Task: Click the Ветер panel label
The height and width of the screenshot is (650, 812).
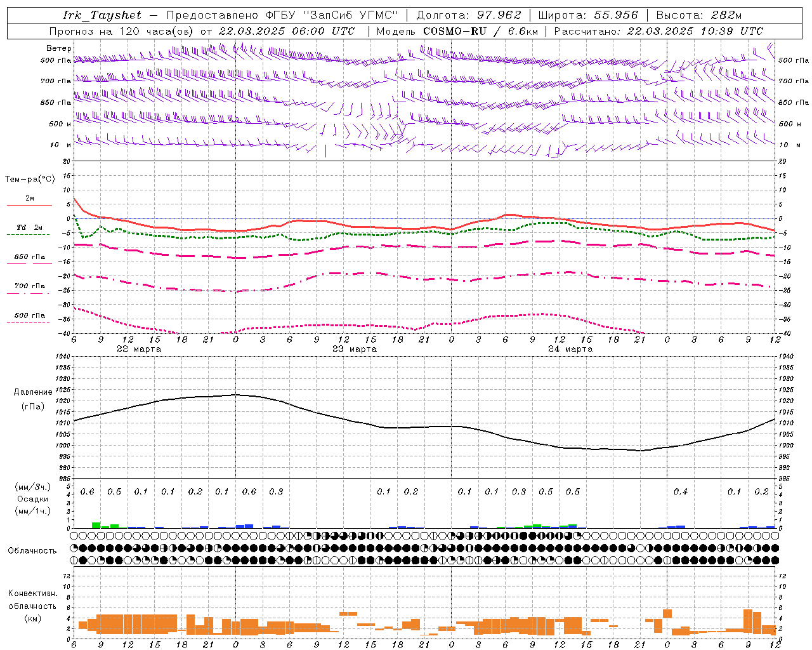Action: (x=59, y=48)
